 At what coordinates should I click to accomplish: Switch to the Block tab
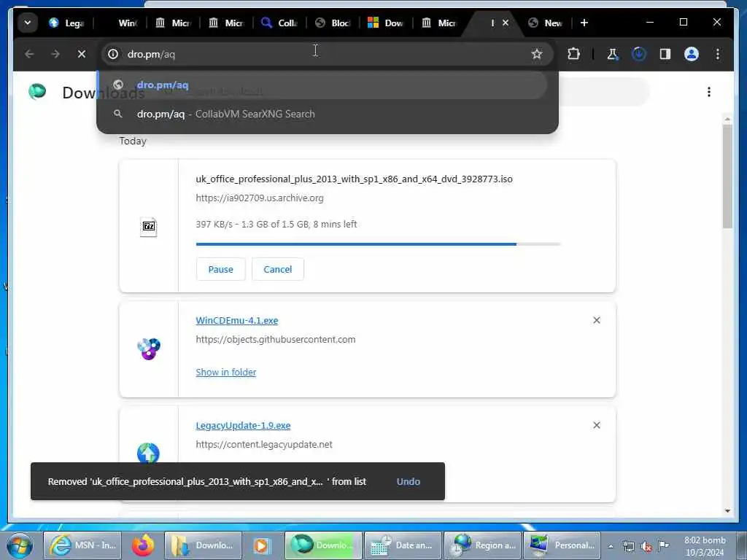[333, 23]
